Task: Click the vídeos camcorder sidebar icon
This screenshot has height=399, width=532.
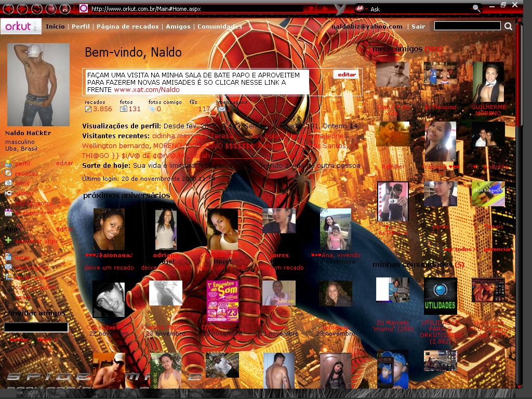Action: coord(8,193)
